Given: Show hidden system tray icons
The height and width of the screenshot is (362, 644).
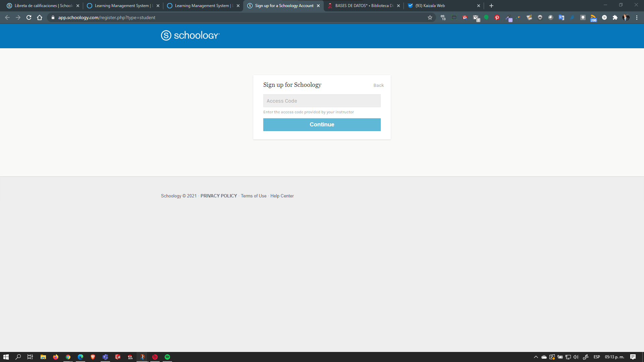Looking at the screenshot, I should pyautogui.click(x=536, y=357).
